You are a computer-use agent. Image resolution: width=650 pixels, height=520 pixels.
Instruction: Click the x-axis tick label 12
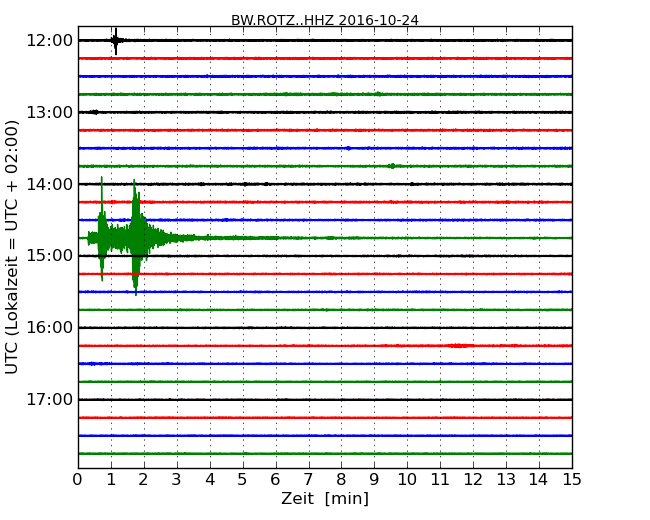[x=473, y=480]
